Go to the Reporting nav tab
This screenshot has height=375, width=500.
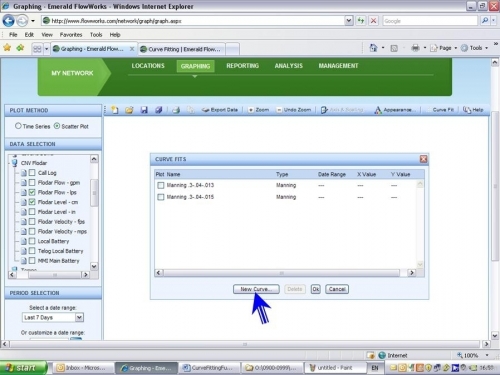pyautogui.click(x=243, y=66)
